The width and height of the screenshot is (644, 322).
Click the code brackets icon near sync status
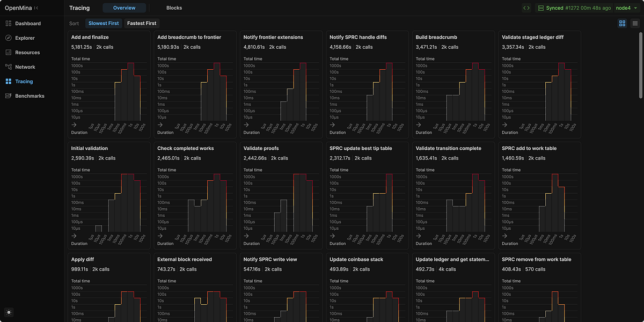pyautogui.click(x=526, y=8)
